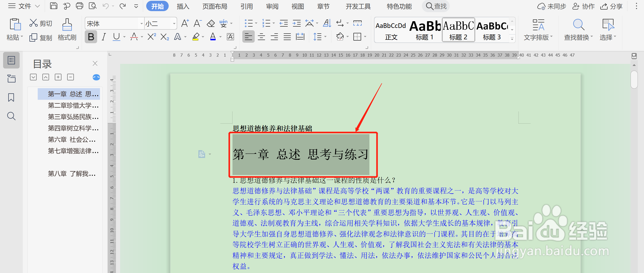Click the vertical scrollbar thumb

[x=634, y=80]
